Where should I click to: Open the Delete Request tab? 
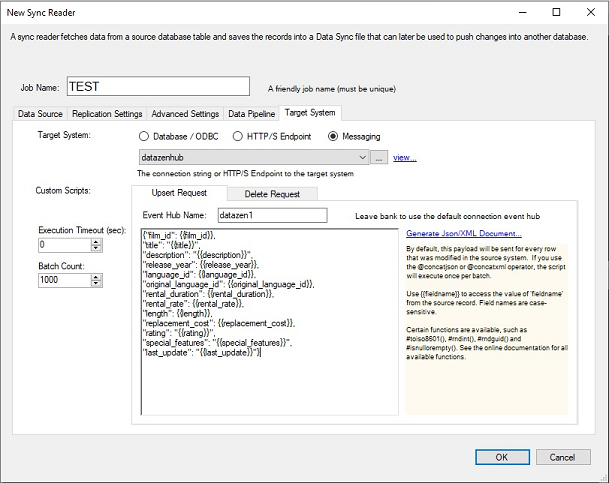[272, 194]
